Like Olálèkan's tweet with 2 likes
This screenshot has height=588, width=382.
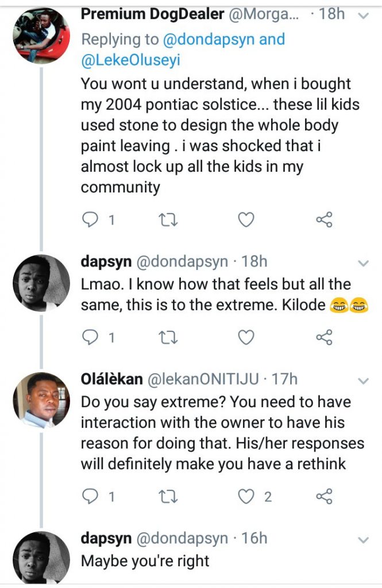click(x=247, y=497)
